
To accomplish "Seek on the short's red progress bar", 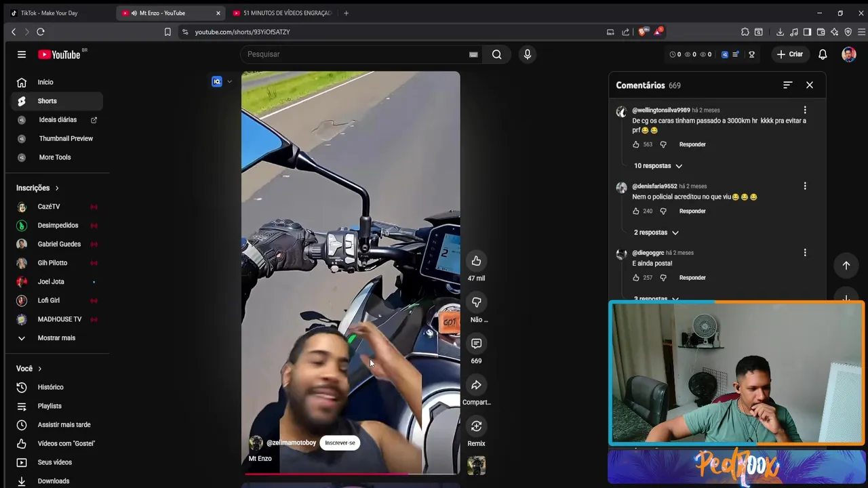I will point(351,474).
